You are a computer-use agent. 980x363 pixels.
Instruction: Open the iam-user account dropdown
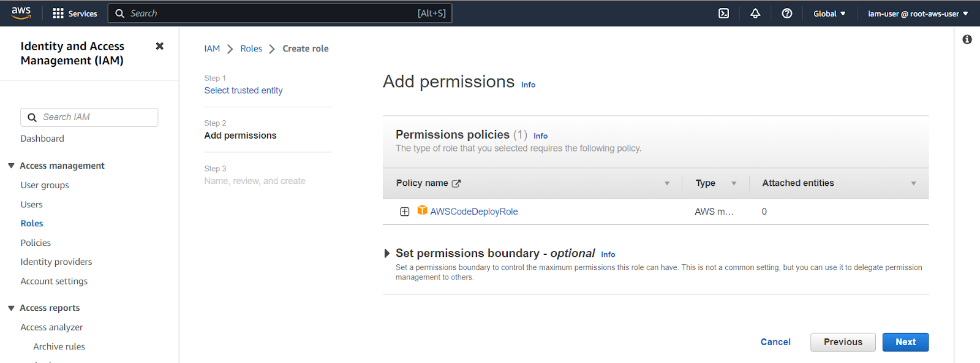click(x=918, y=13)
